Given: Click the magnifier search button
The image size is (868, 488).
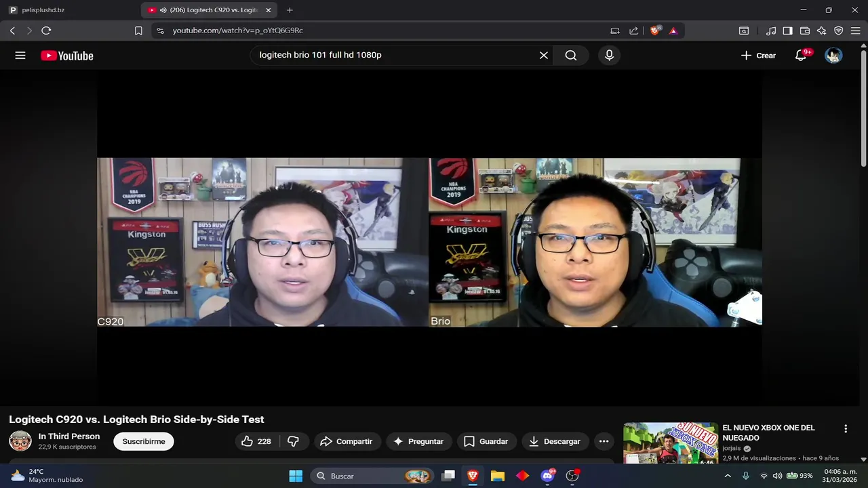Looking at the screenshot, I should click(x=571, y=56).
